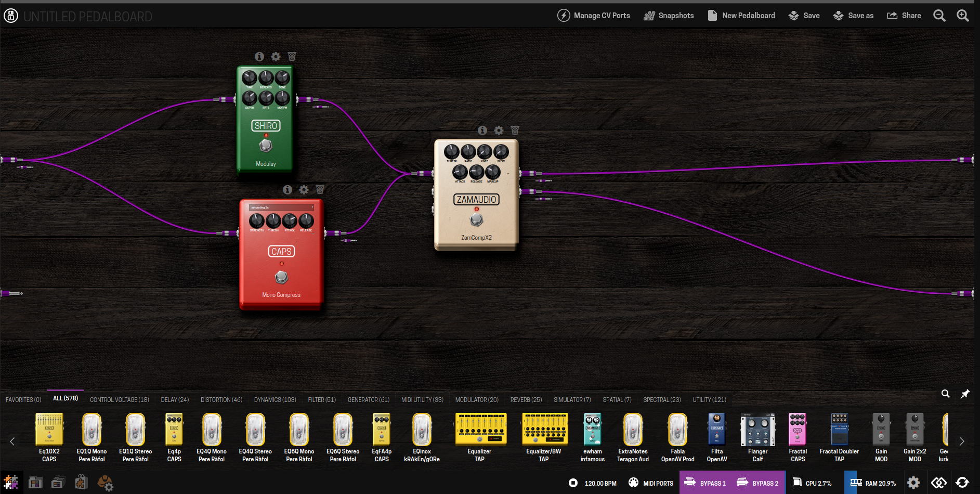Remove Modulay pedal with trash icon
The image size is (980, 494).
click(292, 57)
